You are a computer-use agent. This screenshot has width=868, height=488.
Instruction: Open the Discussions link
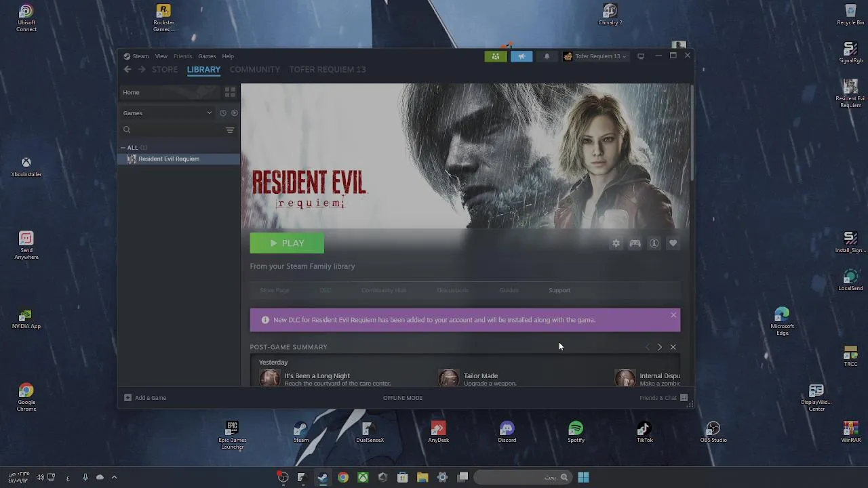tap(452, 290)
